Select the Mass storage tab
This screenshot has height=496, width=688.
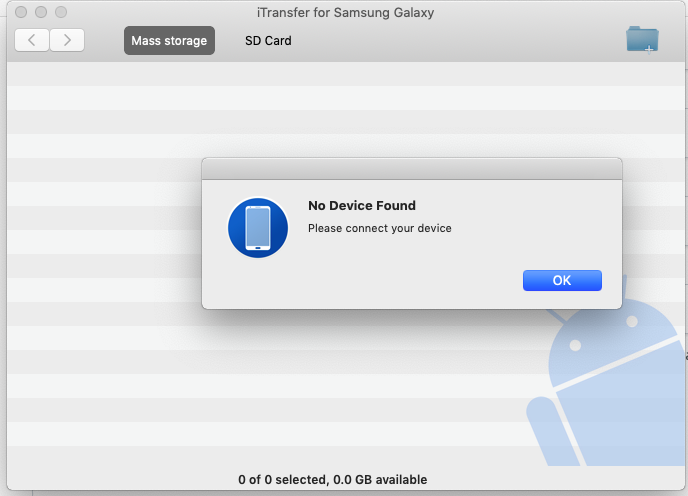tap(169, 40)
